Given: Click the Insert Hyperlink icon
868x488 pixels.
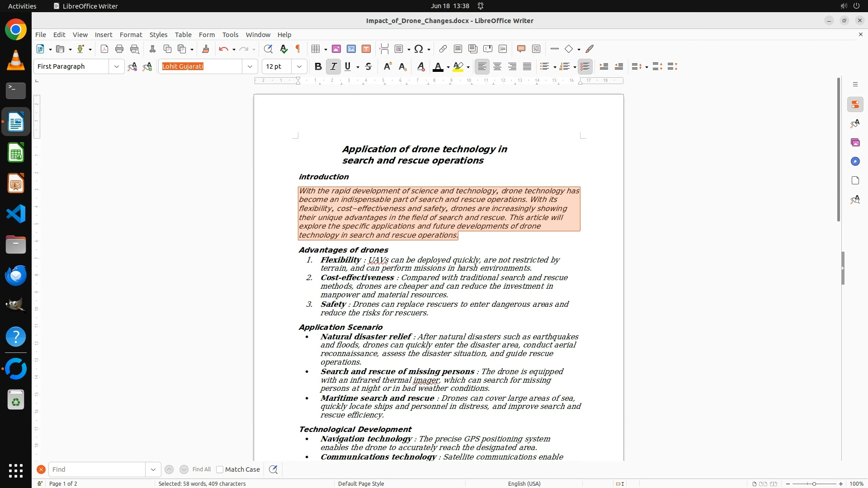Looking at the screenshot, I should click(443, 49).
